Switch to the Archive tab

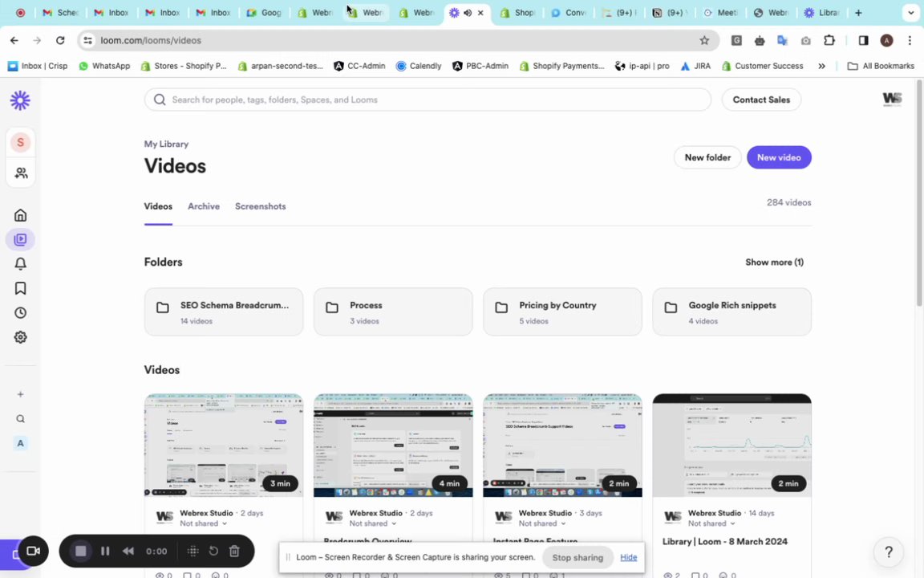coord(203,206)
